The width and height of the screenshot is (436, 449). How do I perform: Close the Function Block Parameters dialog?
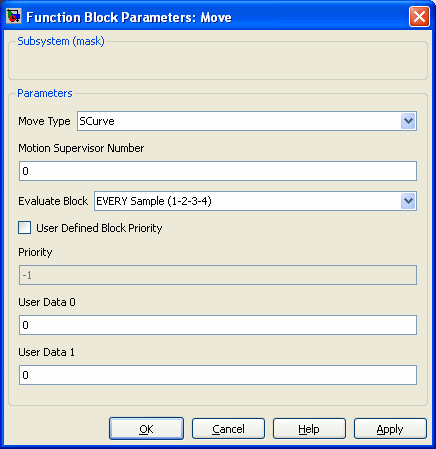[419, 17]
